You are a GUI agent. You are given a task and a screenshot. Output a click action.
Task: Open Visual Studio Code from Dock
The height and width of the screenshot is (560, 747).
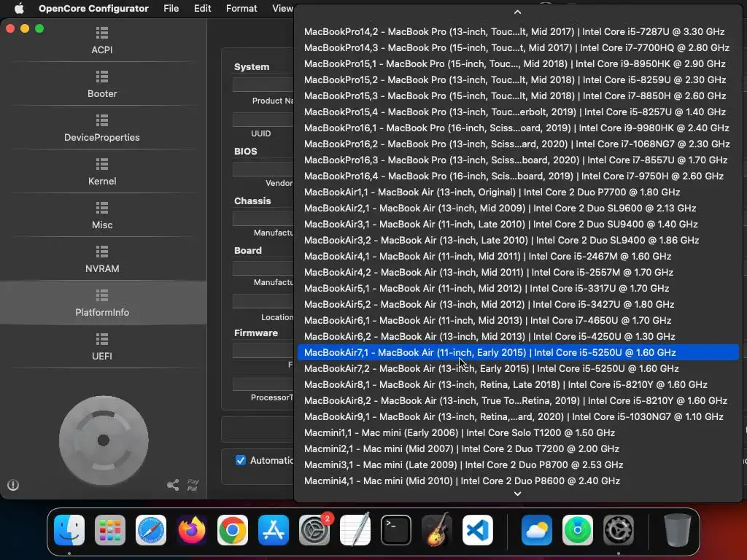pyautogui.click(x=478, y=530)
